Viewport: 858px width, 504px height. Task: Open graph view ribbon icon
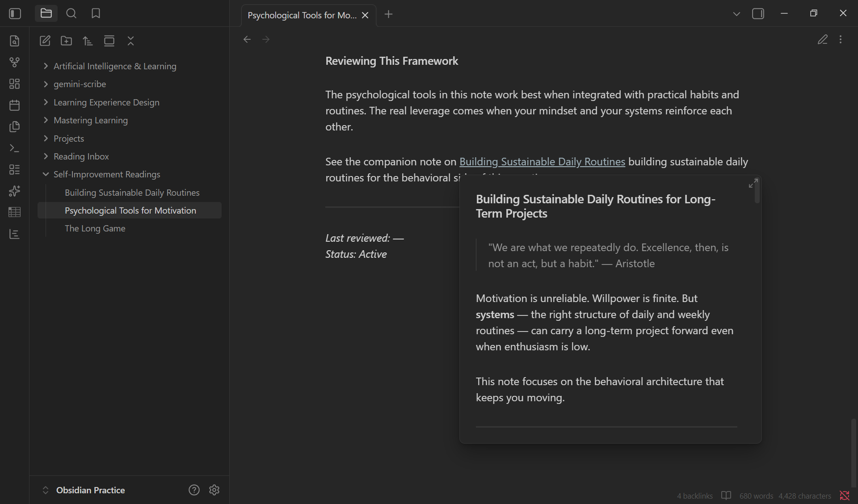pos(14,62)
